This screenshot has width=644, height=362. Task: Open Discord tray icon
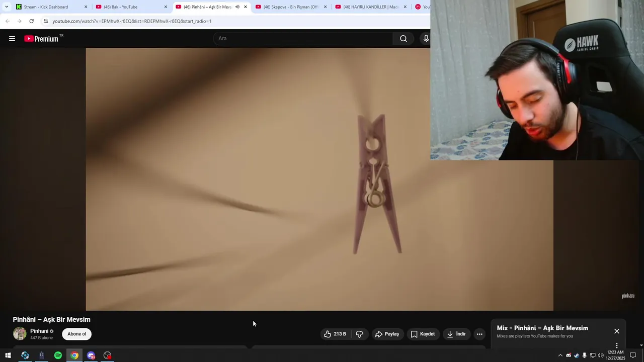569,355
